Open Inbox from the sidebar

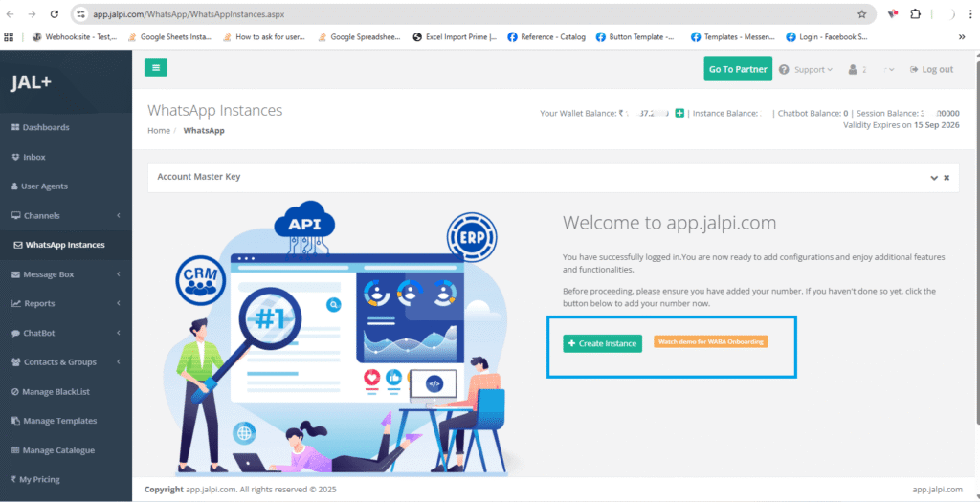pos(33,157)
